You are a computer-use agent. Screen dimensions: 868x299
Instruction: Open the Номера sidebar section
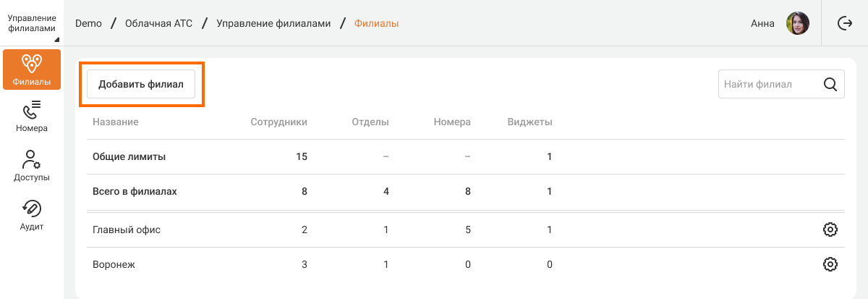[x=32, y=117]
